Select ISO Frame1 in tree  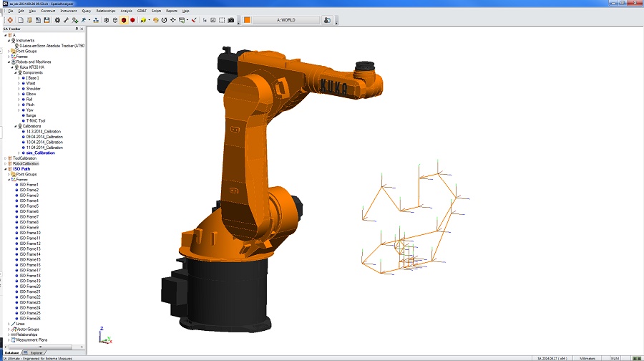coord(29,185)
